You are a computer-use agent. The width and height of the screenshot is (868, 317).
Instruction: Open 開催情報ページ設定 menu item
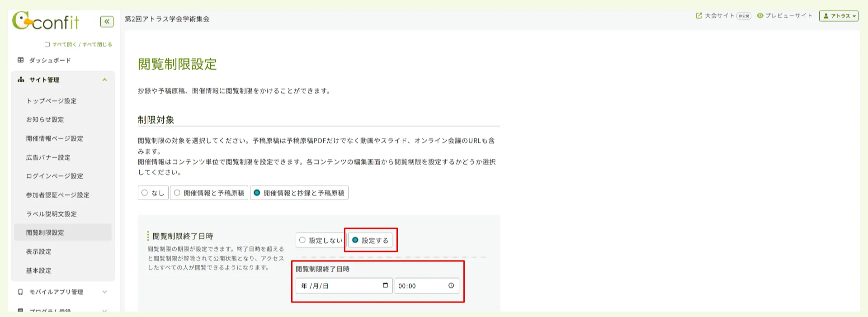[54, 138]
